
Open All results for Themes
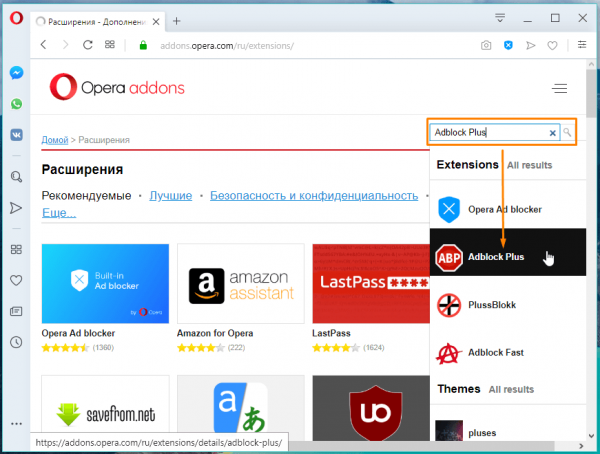pyautogui.click(x=511, y=390)
